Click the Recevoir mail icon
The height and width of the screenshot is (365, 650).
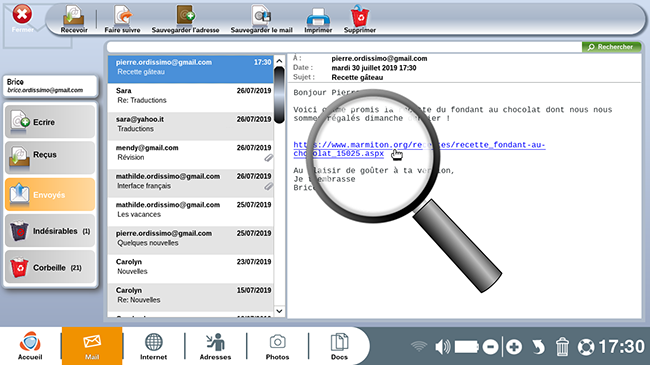pyautogui.click(x=74, y=19)
